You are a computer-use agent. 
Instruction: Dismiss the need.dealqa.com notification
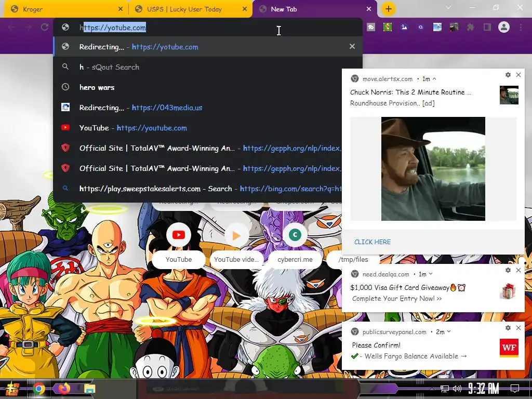(518, 270)
